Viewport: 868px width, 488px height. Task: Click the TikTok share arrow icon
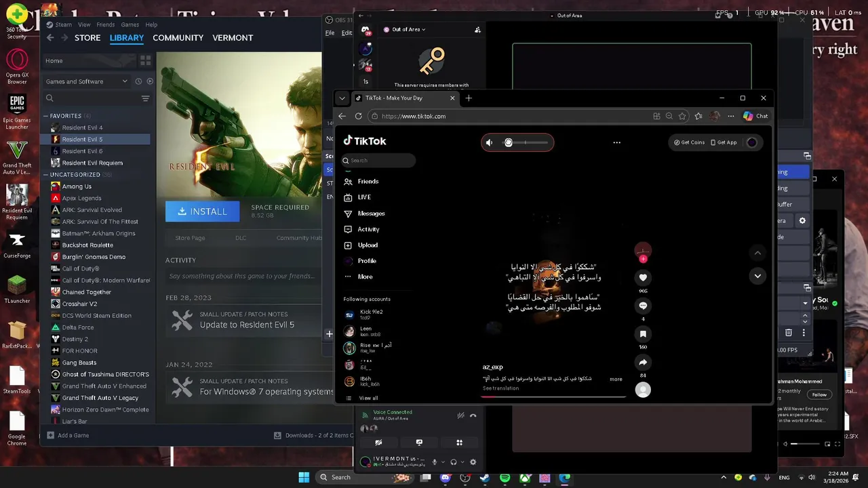pos(643,362)
